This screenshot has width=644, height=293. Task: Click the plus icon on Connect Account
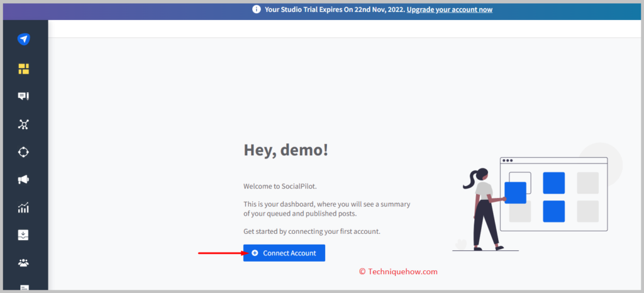pyautogui.click(x=255, y=253)
